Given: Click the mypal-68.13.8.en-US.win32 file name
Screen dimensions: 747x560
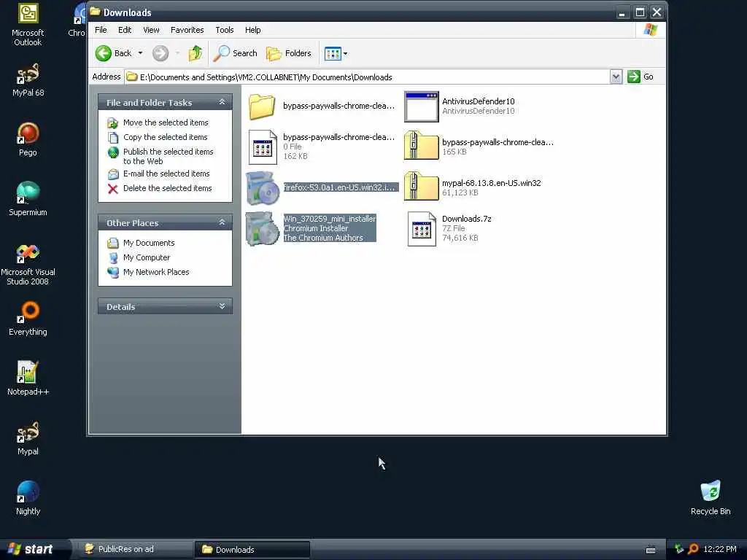Looking at the screenshot, I should (491, 183).
